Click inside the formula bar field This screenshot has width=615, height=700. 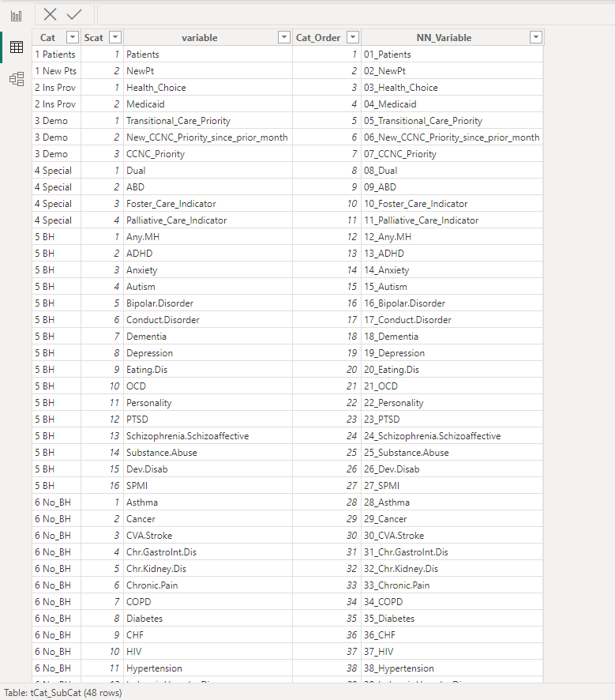point(356,14)
